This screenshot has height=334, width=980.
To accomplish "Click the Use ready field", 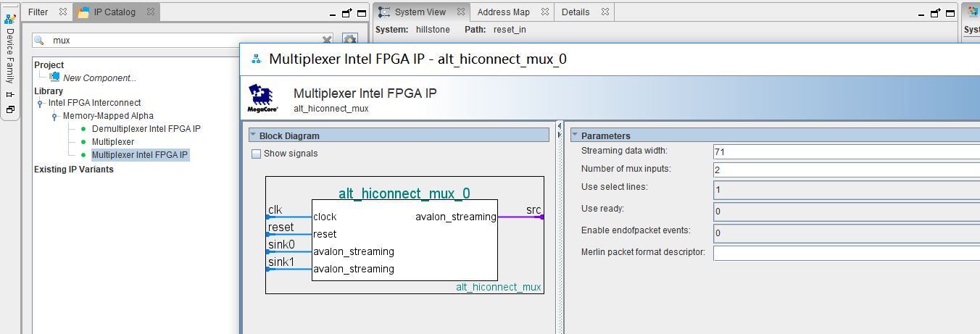I will tap(847, 212).
